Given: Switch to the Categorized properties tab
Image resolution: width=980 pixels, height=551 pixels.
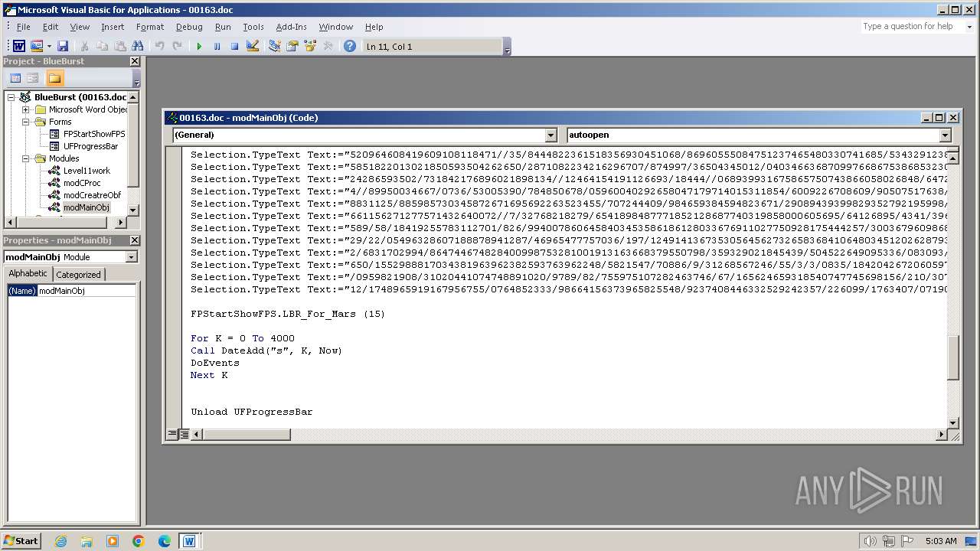Looking at the screenshot, I should click(78, 274).
